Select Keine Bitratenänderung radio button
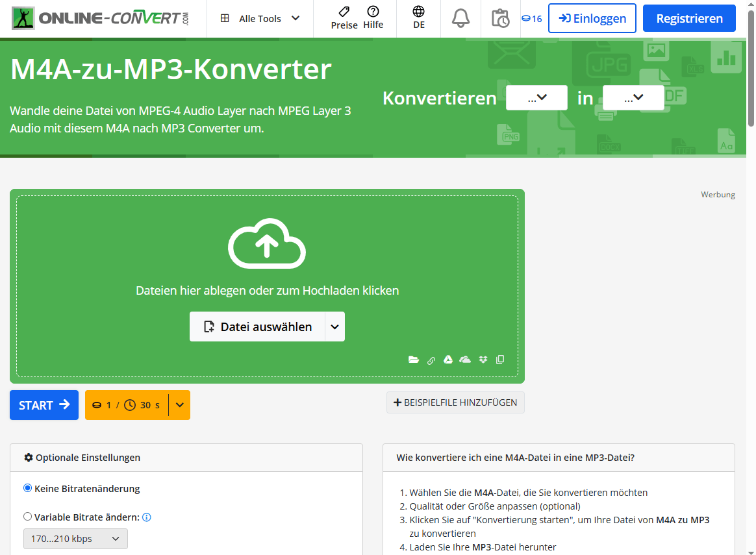Screen dimensions: 756x555 27,488
